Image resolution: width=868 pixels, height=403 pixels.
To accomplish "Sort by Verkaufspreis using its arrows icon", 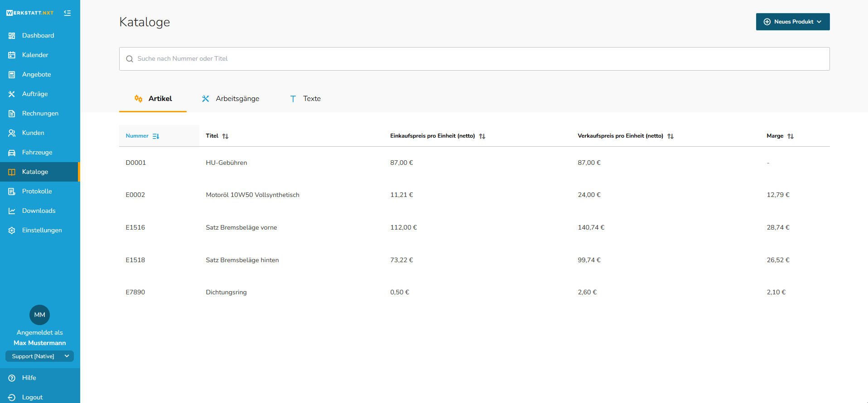I will [x=670, y=136].
